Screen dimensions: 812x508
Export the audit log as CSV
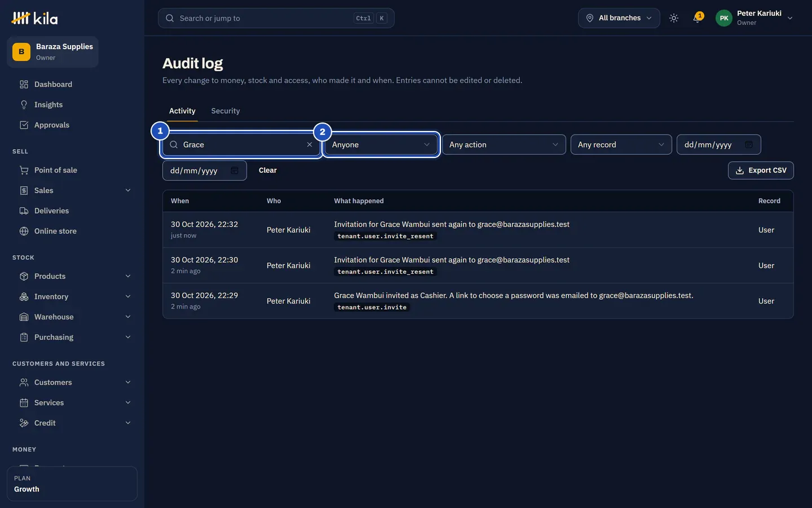[761, 170]
